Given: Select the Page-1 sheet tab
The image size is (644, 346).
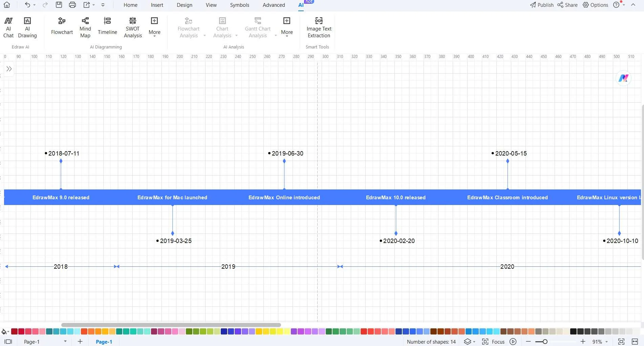Looking at the screenshot, I should point(104,342).
